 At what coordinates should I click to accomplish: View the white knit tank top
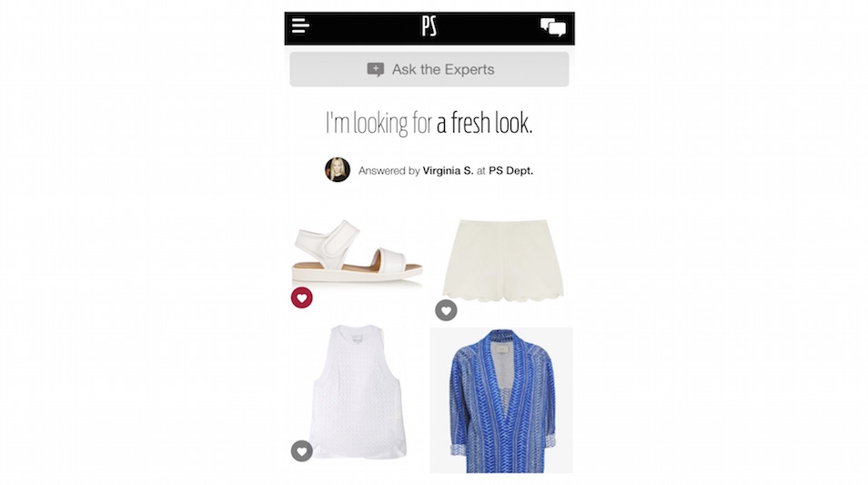[357, 392]
